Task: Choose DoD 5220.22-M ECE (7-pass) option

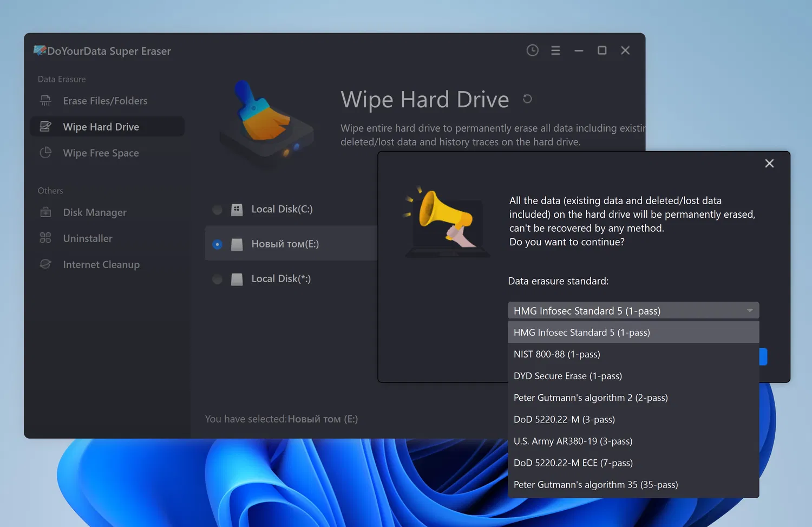Action: (633, 463)
